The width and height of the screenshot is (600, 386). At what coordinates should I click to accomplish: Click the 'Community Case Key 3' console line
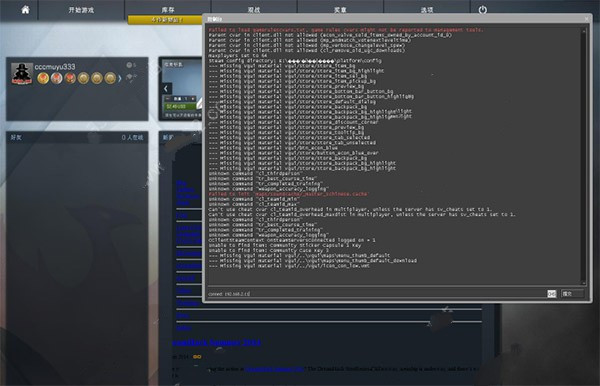(269, 250)
